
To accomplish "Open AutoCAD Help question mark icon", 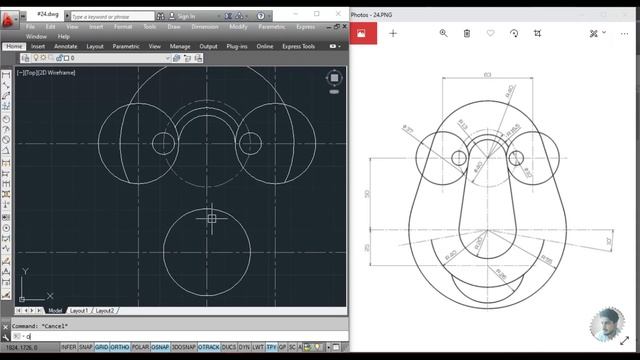I will tap(260, 16).
